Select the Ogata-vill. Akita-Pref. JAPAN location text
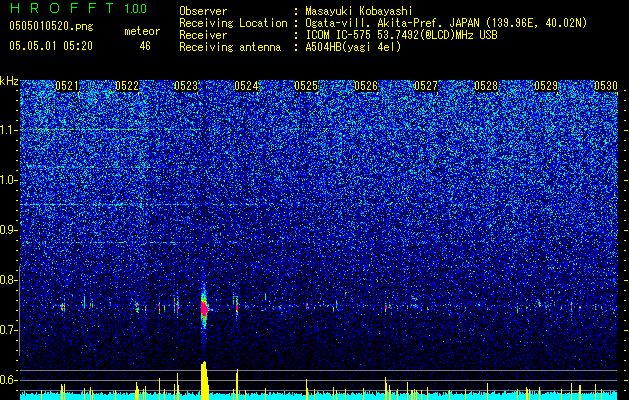Image resolution: width=629 pixels, height=400 pixels. click(x=446, y=23)
